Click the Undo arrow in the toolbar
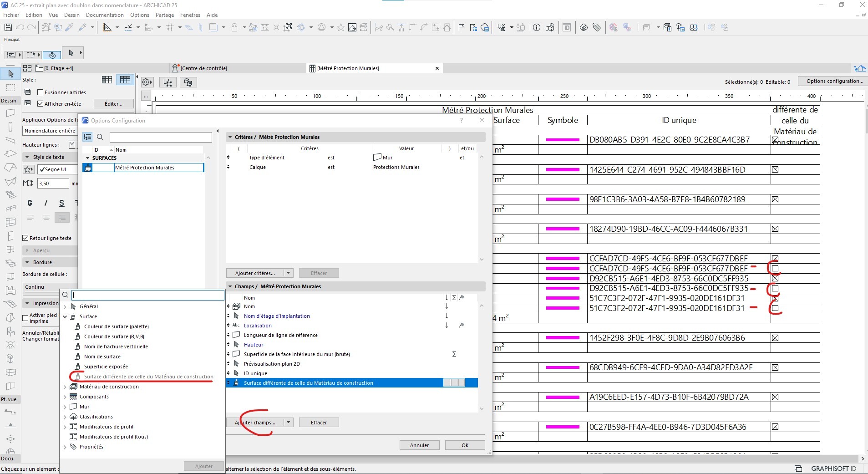The image size is (868, 474). pyautogui.click(x=20, y=27)
